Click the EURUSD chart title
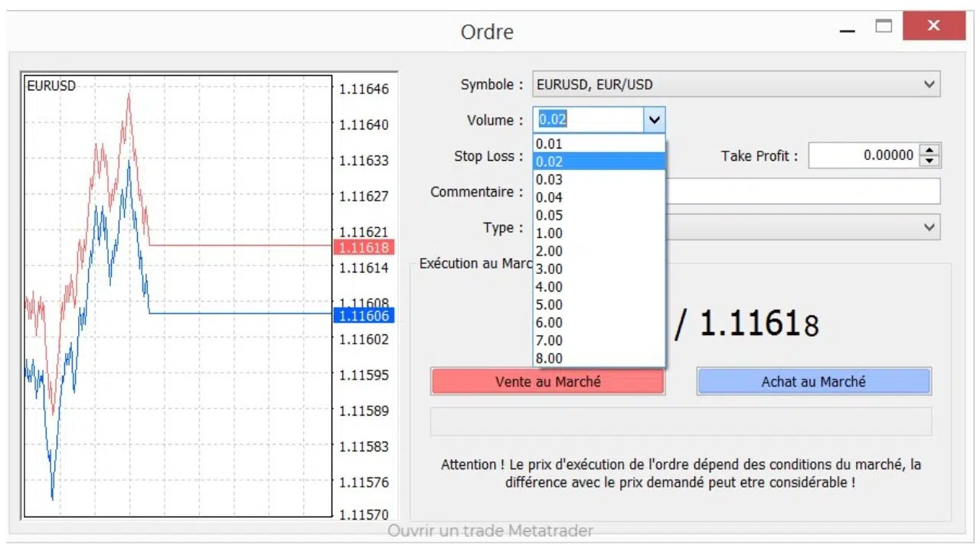This screenshot has height=551, width=980. [51, 86]
